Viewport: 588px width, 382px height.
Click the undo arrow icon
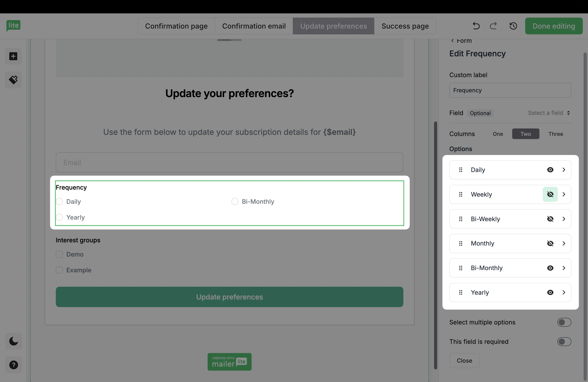476,26
